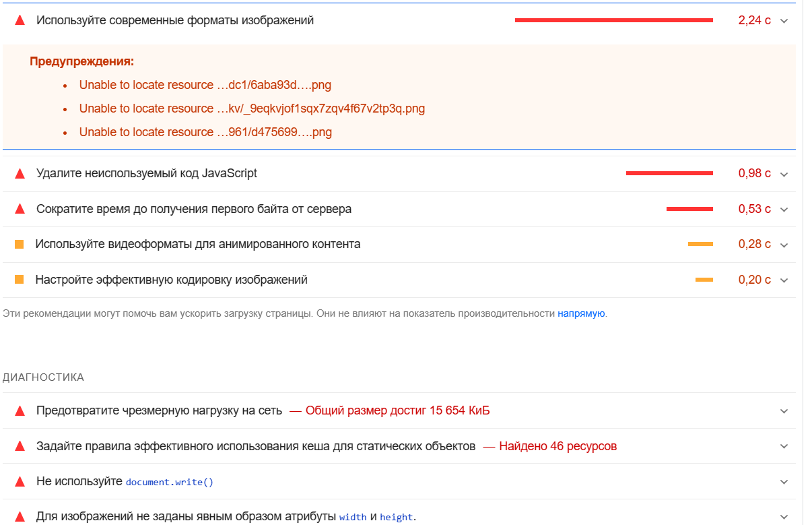Click 'Не используйте' document.write() row text

click(125, 482)
